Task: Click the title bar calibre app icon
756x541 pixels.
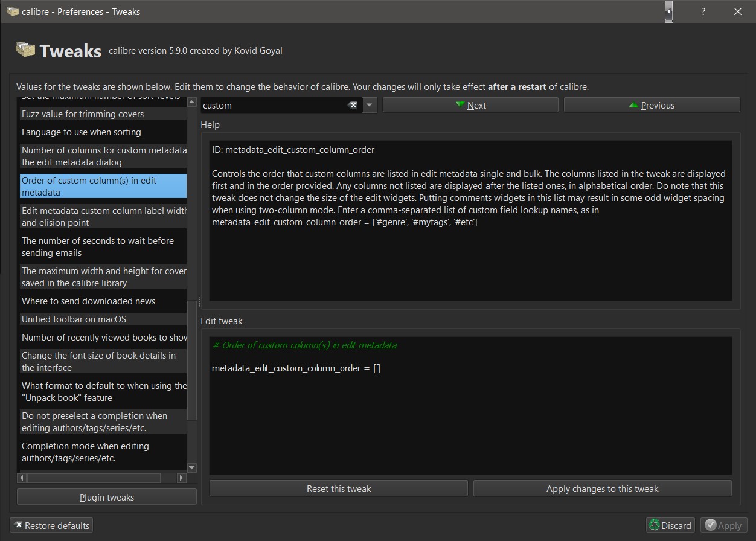Action: pyautogui.click(x=12, y=11)
